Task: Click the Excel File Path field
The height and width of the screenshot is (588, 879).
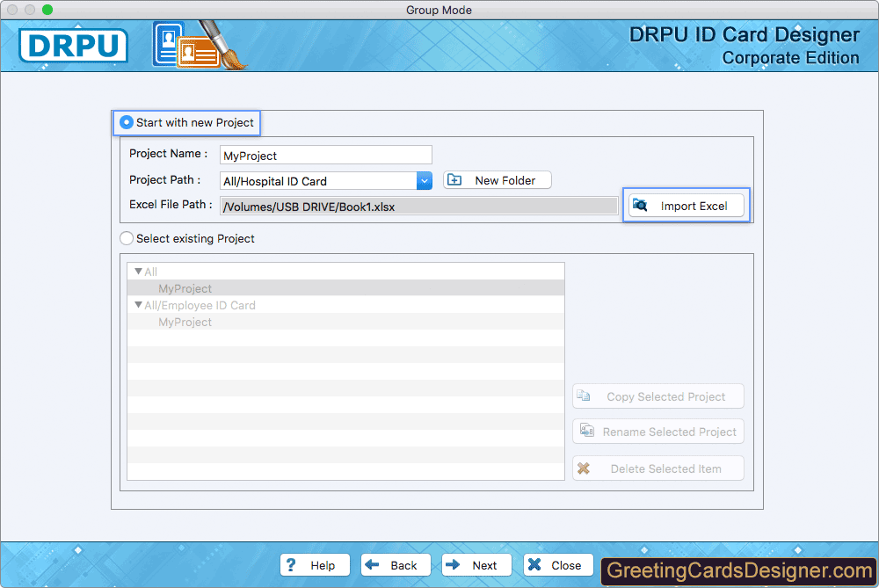Action: click(x=418, y=207)
